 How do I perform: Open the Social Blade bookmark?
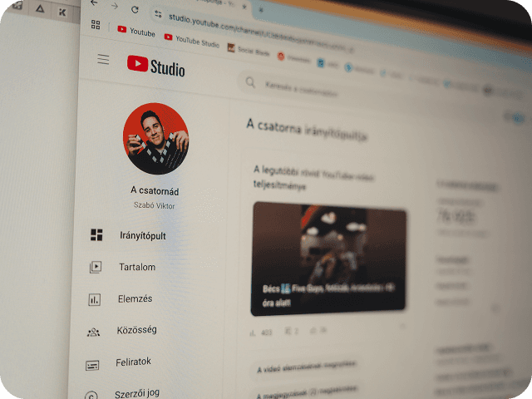(x=249, y=50)
